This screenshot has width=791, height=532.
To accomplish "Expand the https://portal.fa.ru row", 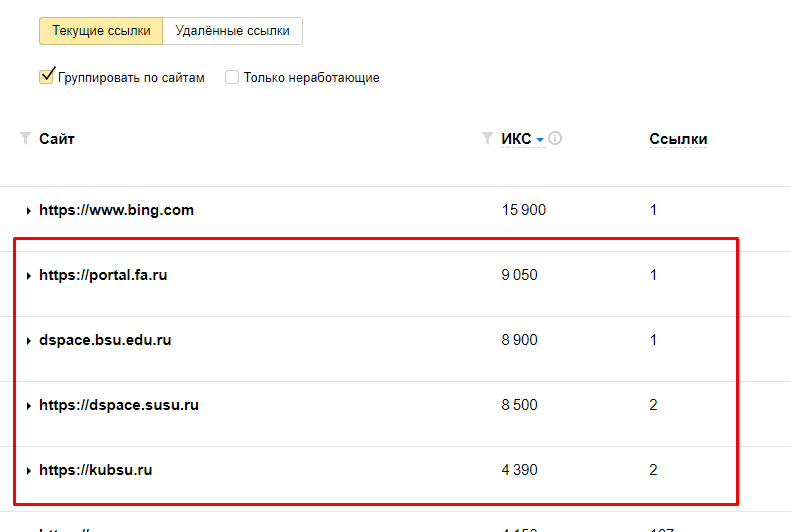I will tap(29, 276).
